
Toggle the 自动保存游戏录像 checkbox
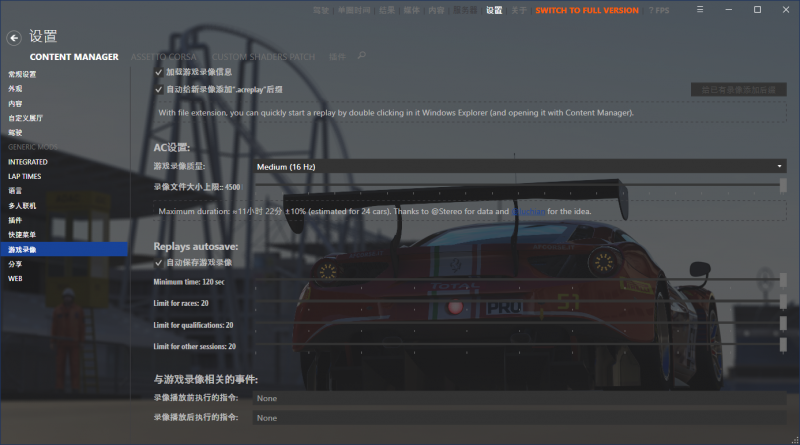[159, 263]
